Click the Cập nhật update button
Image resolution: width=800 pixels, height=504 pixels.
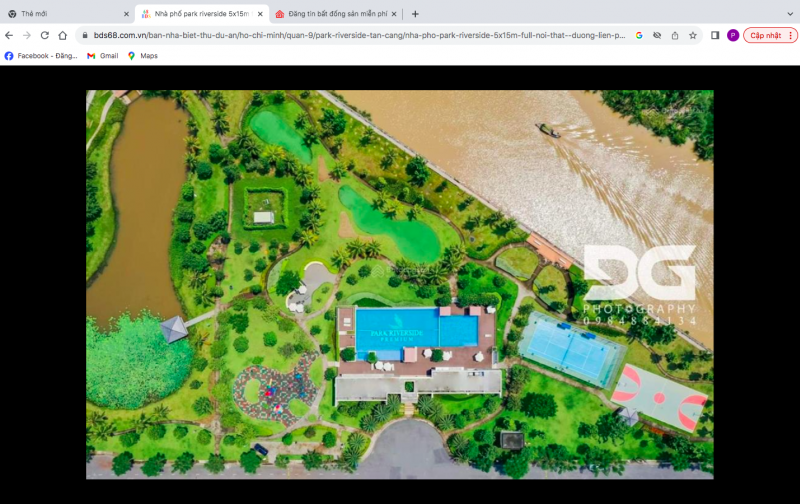point(765,35)
